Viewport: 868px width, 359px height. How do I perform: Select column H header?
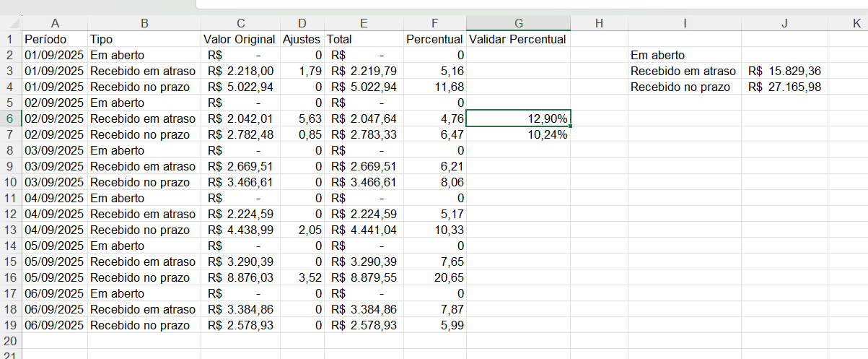tap(599, 23)
